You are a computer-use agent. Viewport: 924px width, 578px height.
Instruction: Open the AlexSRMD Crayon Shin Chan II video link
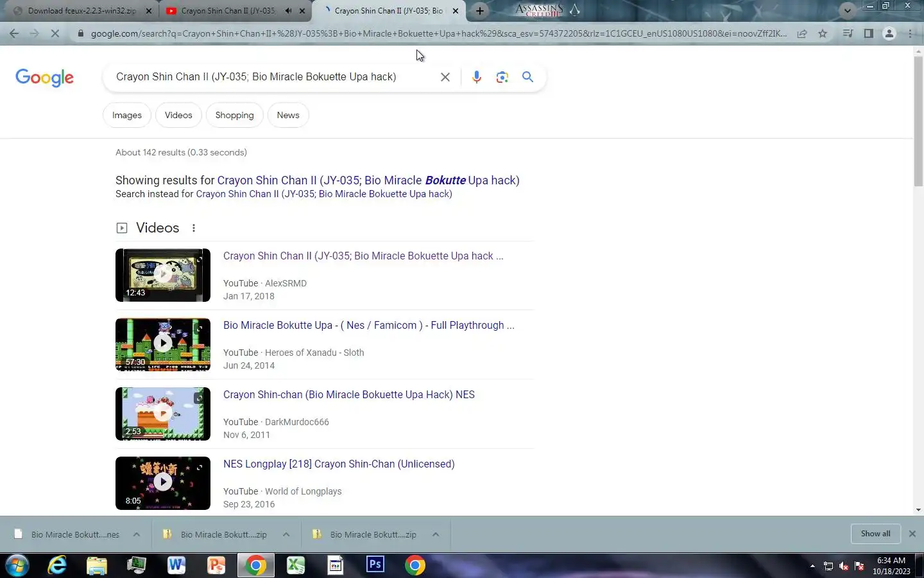pos(363,256)
